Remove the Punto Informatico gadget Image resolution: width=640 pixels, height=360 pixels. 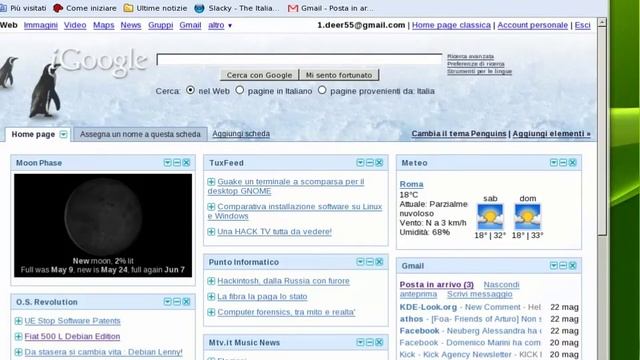(379, 262)
